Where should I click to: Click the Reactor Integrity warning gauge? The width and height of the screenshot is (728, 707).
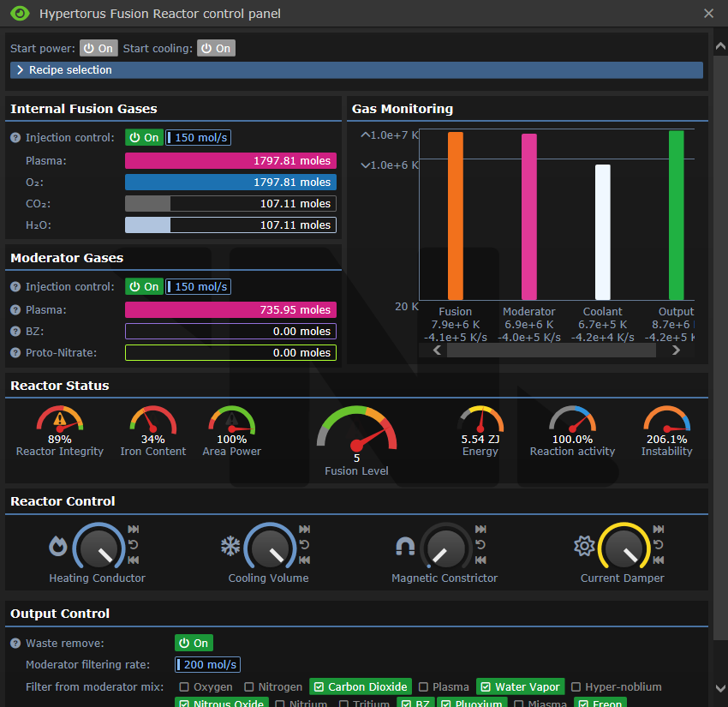point(60,419)
